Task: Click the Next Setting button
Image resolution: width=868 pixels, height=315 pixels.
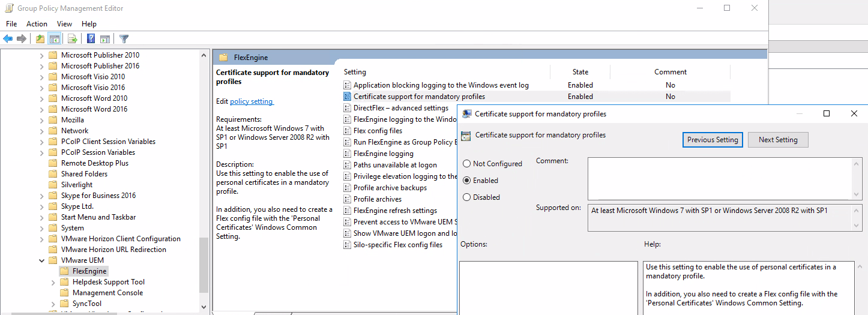Action: (x=778, y=140)
